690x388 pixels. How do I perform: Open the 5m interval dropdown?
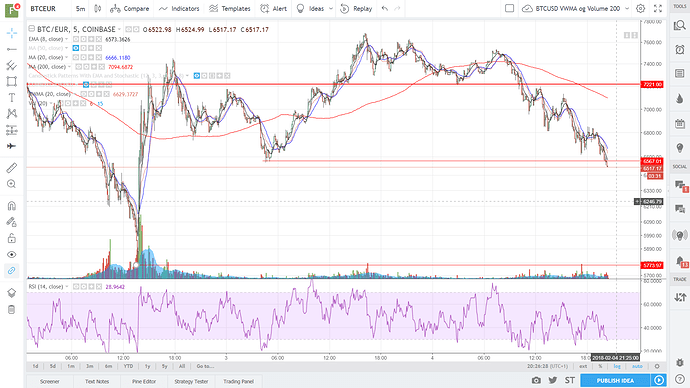pyautogui.click(x=81, y=8)
